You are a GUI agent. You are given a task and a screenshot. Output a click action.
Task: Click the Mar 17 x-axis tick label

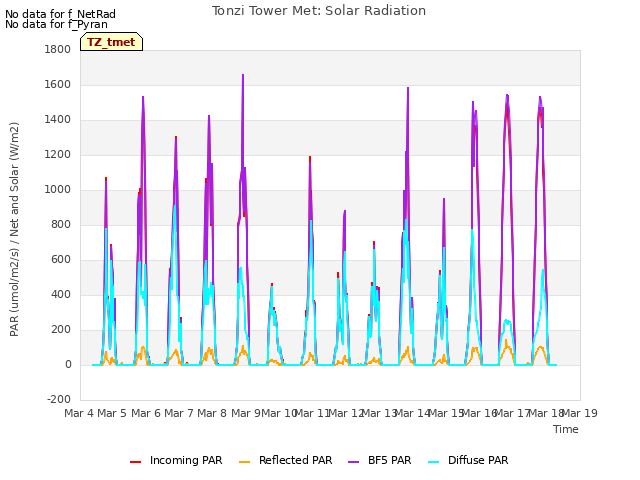click(512, 413)
